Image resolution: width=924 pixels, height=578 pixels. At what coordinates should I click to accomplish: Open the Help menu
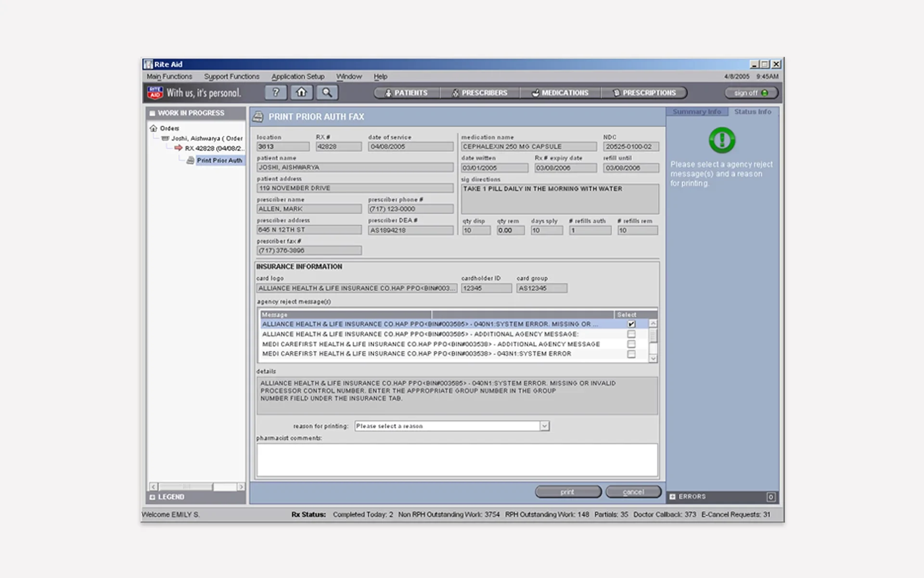380,77
